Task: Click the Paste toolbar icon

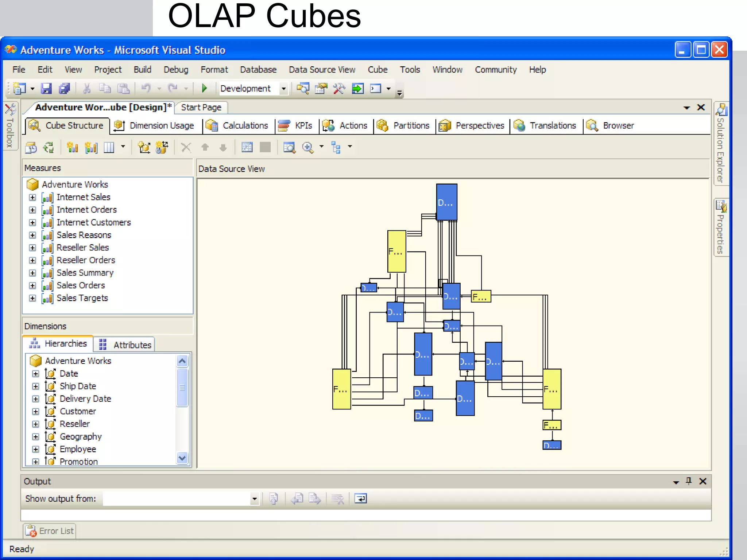Action: coord(123,88)
